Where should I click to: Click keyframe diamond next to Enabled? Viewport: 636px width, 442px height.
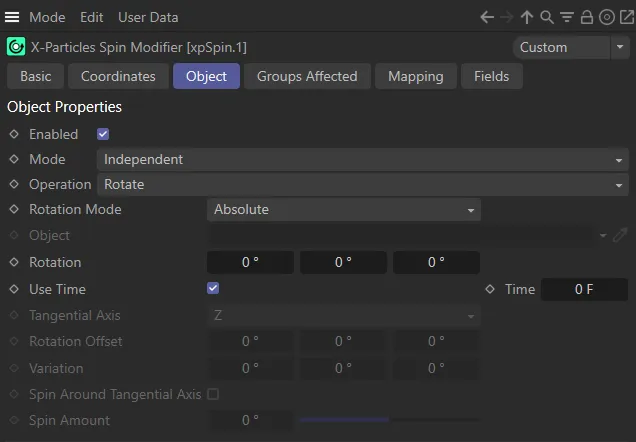[14, 134]
